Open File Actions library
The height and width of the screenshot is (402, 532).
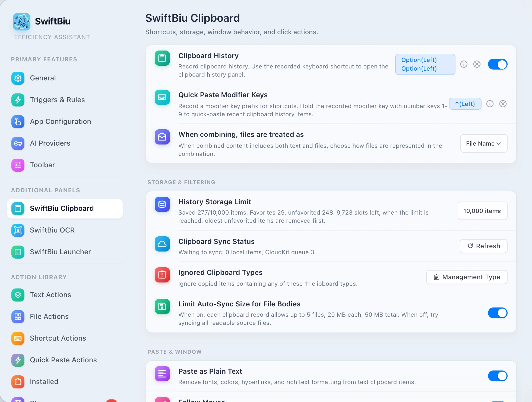65,317
